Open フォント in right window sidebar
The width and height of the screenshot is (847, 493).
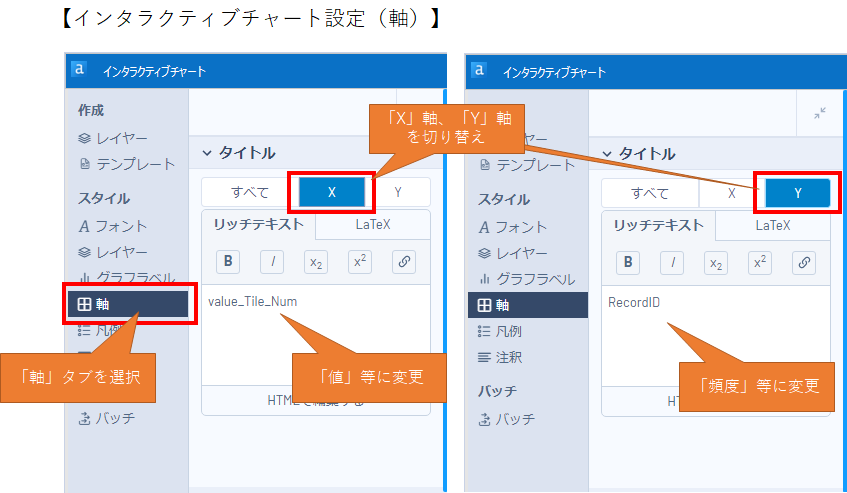point(513,227)
